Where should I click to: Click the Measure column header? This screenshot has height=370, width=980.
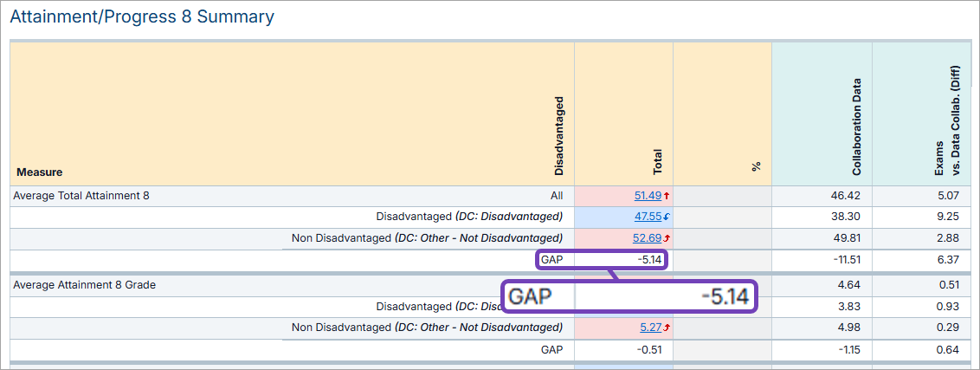coord(40,172)
